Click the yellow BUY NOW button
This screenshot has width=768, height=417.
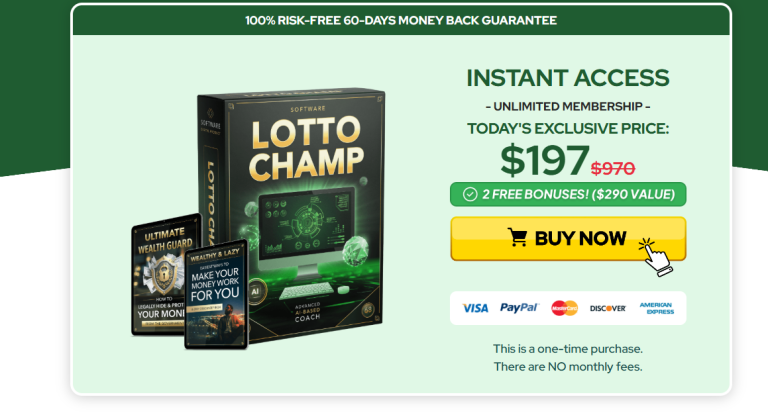[x=568, y=239]
